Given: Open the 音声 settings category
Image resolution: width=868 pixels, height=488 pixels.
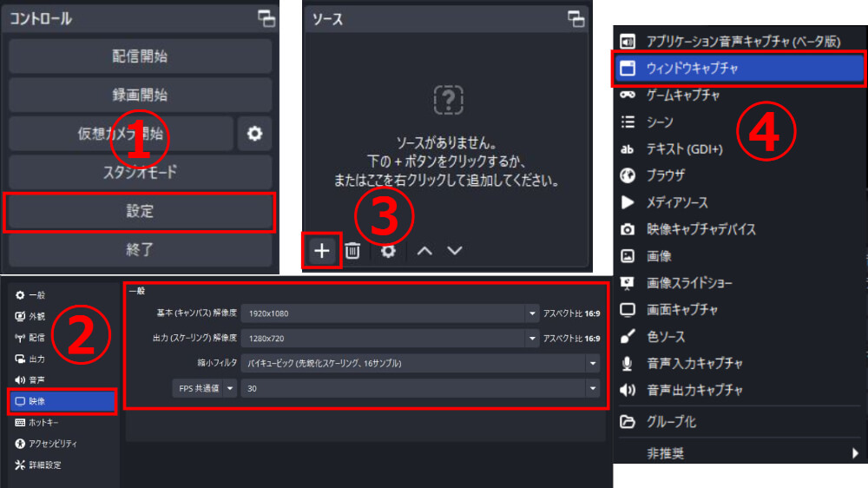Looking at the screenshot, I should (36, 379).
